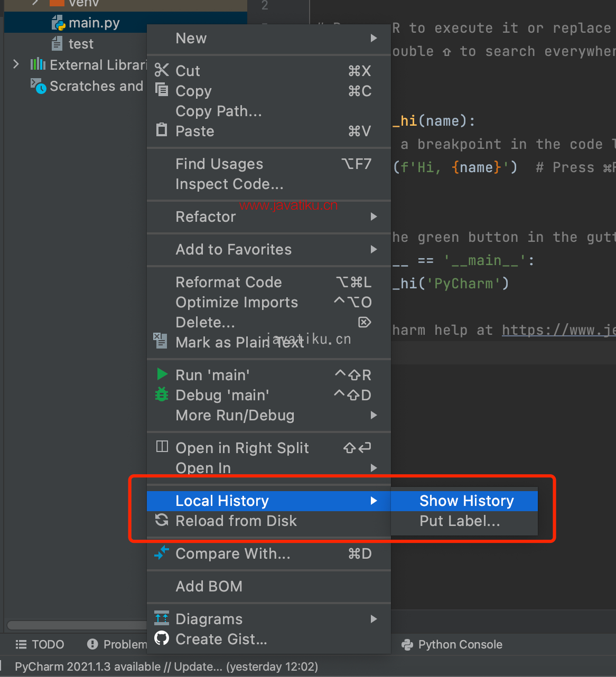
Task: Open the https://www.je help link in editor
Action: pos(558,330)
